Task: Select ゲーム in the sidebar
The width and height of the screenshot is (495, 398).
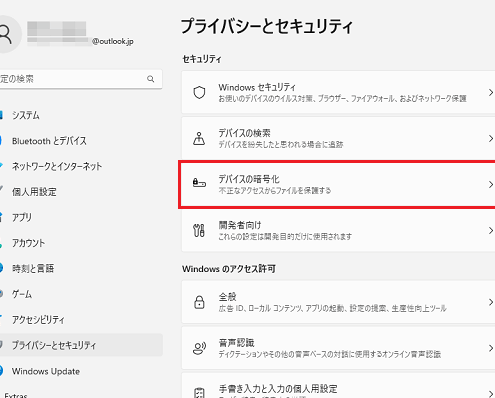Action: tap(22, 294)
